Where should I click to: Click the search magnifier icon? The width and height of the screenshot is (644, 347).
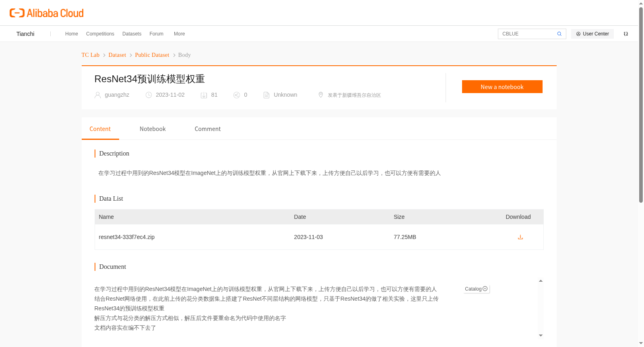[559, 34]
